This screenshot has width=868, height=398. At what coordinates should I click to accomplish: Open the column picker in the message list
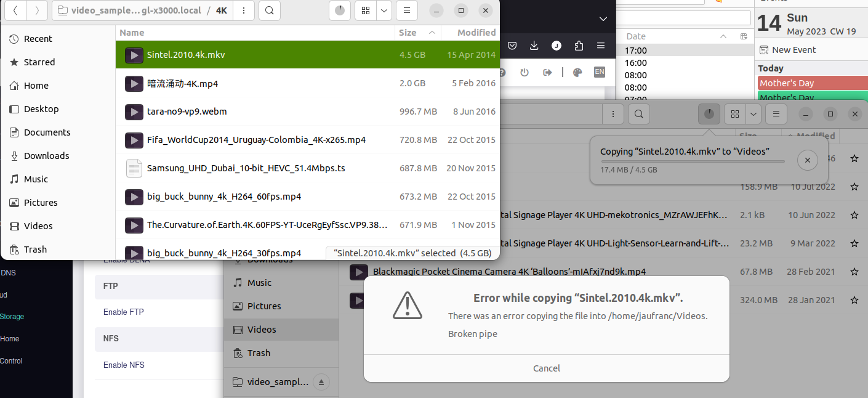(744, 36)
